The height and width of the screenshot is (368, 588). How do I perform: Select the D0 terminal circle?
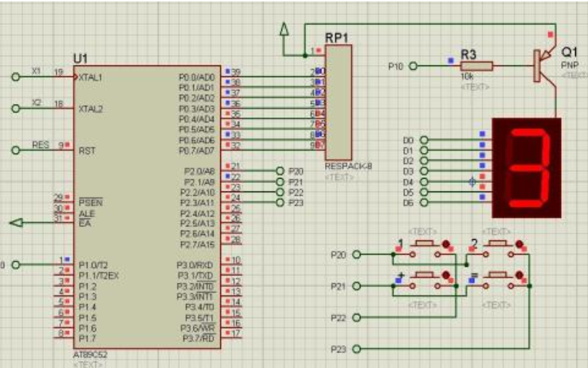pos(424,140)
